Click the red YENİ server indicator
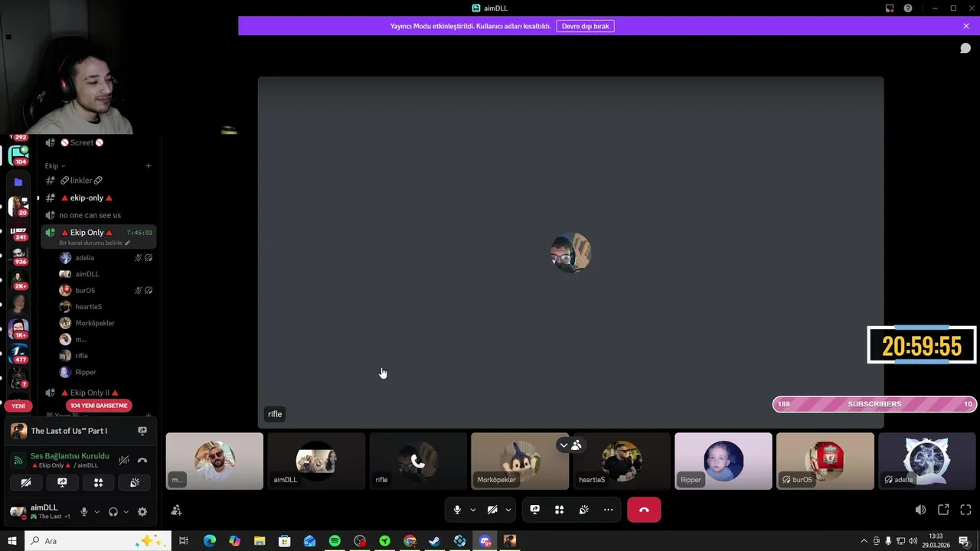Image resolution: width=980 pixels, height=551 pixels. pos(18,406)
